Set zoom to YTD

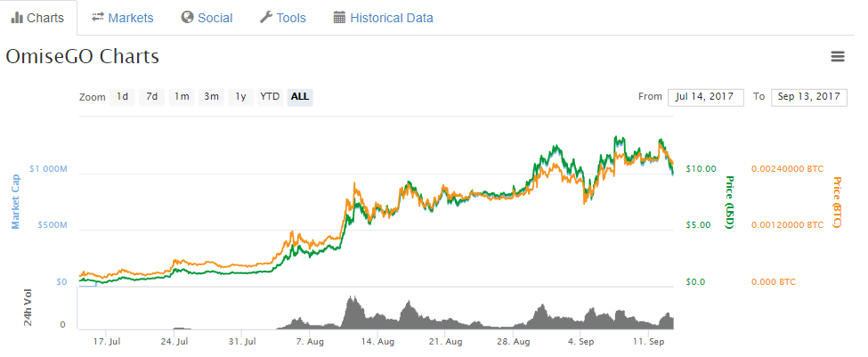[270, 96]
